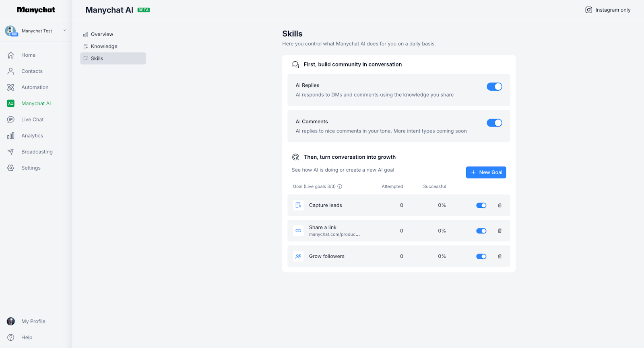
Task: Open the Analytics section
Action: point(32,136)
